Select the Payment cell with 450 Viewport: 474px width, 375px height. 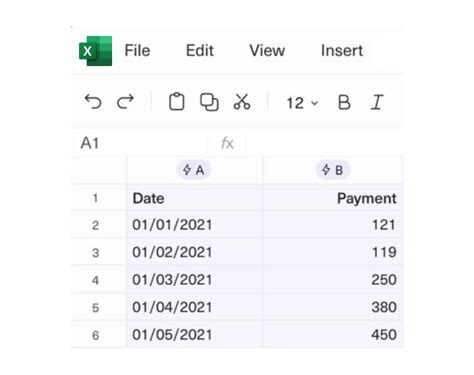(333, 334)
